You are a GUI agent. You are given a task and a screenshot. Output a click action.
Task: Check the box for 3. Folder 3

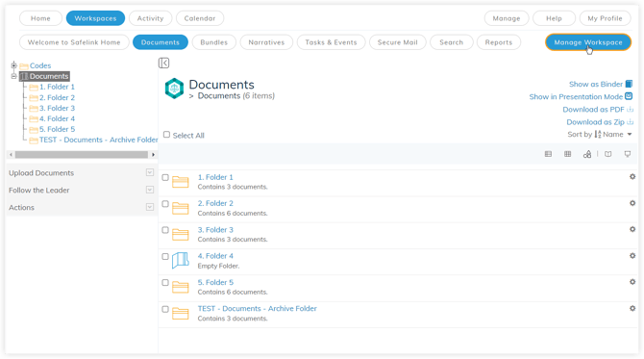[x=165, y=230]
